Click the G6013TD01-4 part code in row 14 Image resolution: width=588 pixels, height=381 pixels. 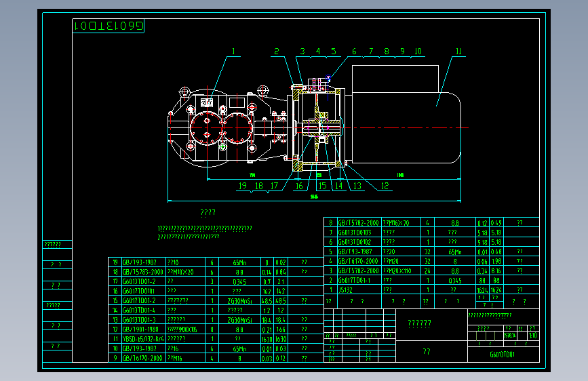[139, 310]
